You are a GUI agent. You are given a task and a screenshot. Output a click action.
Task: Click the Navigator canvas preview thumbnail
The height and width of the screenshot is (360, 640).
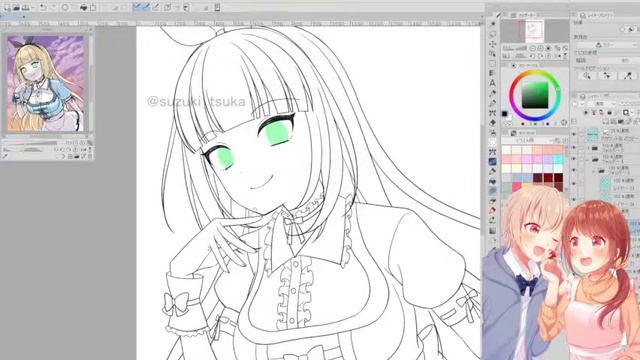tap(535, 31)
